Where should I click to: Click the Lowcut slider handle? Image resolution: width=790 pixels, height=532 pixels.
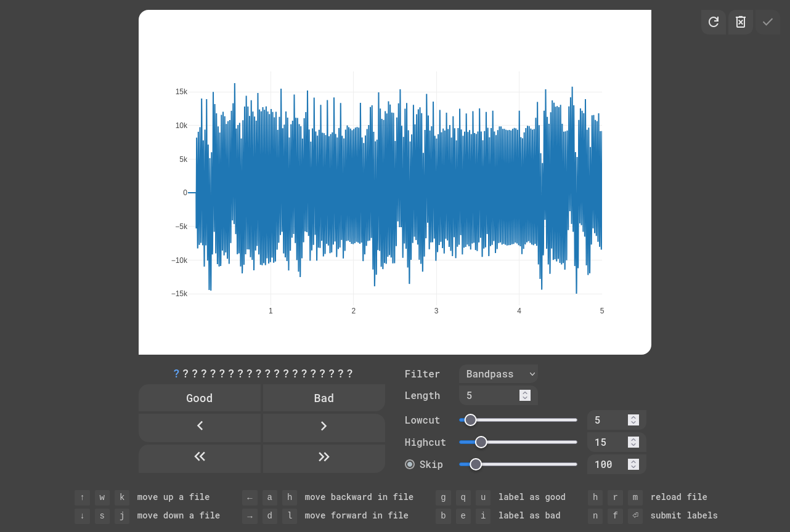click(x=470, y=420)
